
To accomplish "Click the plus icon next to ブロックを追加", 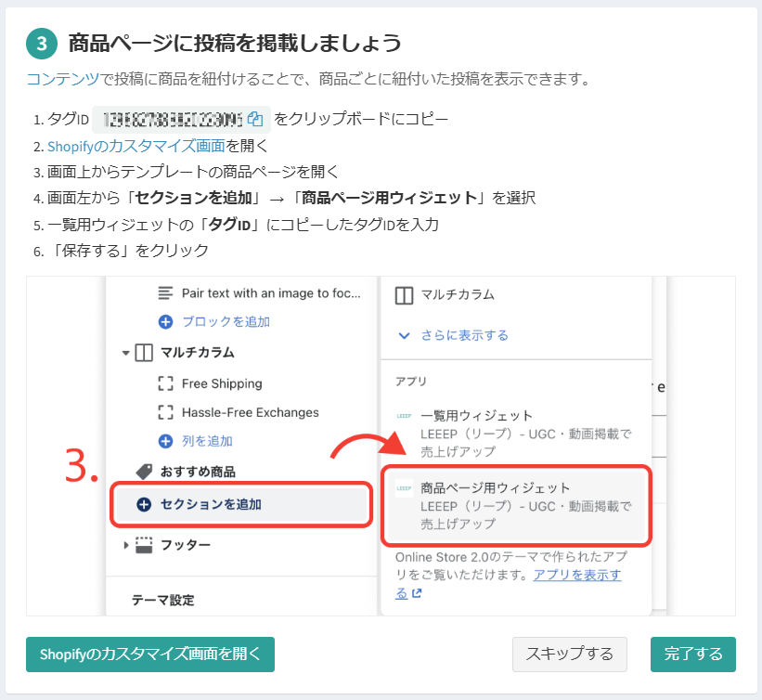I will [166, 322].
